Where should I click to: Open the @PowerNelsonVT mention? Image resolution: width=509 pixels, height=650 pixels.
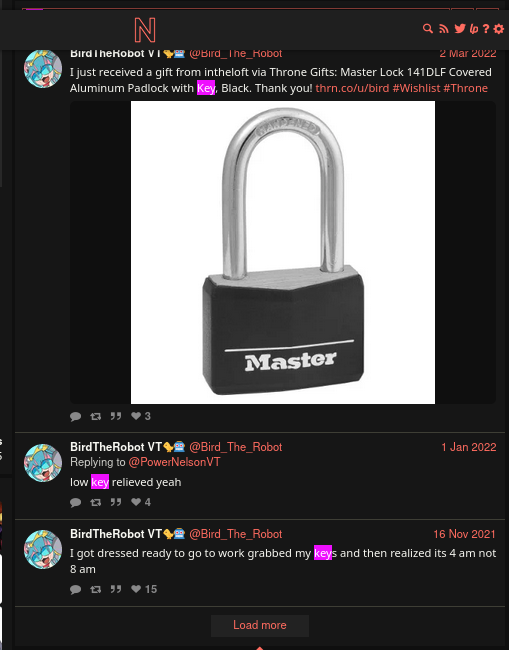[175, 462]
